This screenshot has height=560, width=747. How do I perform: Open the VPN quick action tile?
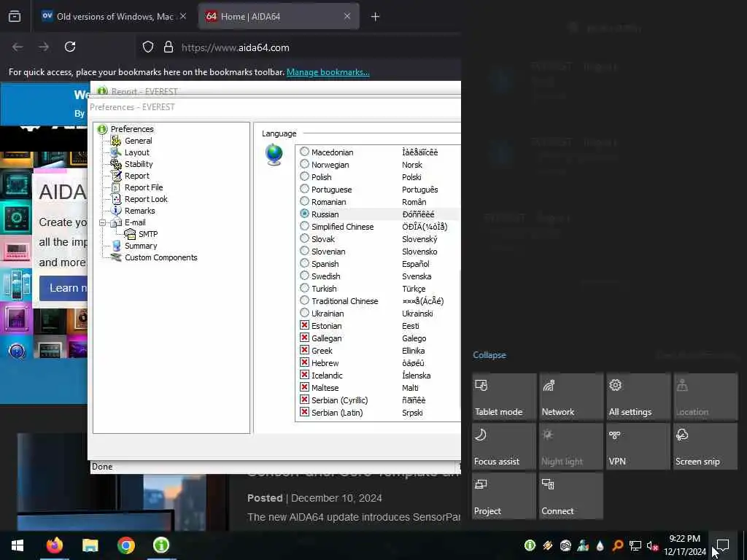point(638,446)
